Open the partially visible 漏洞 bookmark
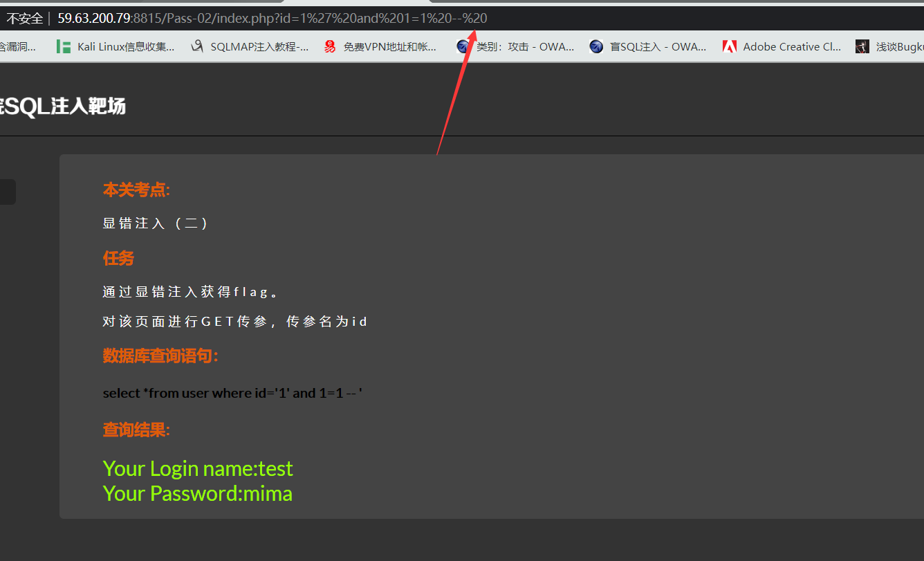 pyautogui.click(x=17, y=47)
